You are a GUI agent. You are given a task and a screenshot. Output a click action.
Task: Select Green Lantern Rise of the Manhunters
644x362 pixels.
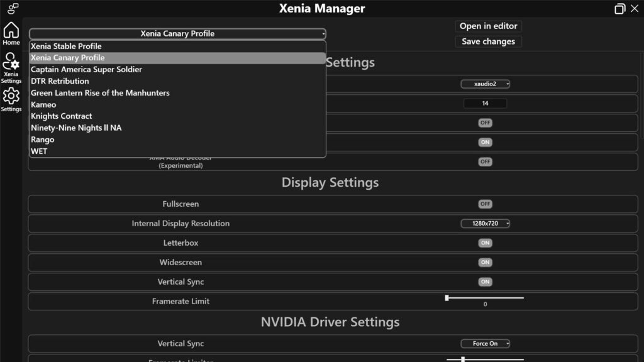pyautogui.click(x=177, y=93)
